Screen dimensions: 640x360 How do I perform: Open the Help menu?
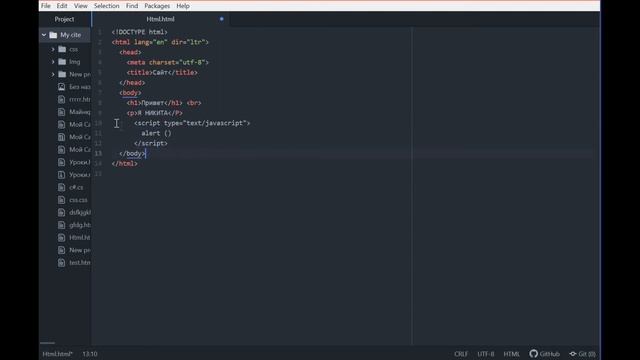[x=183, y=6]
